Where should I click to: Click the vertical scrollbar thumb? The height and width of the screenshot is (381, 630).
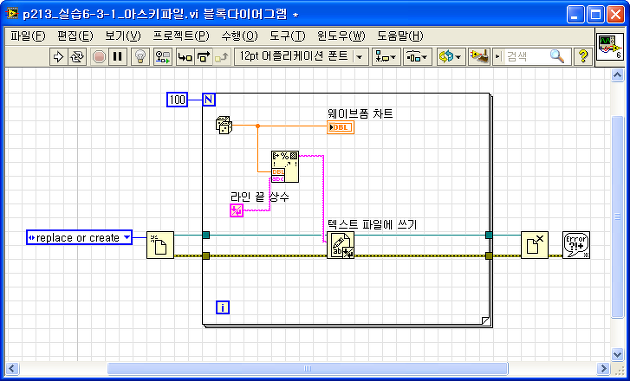(x=618, y=217)
